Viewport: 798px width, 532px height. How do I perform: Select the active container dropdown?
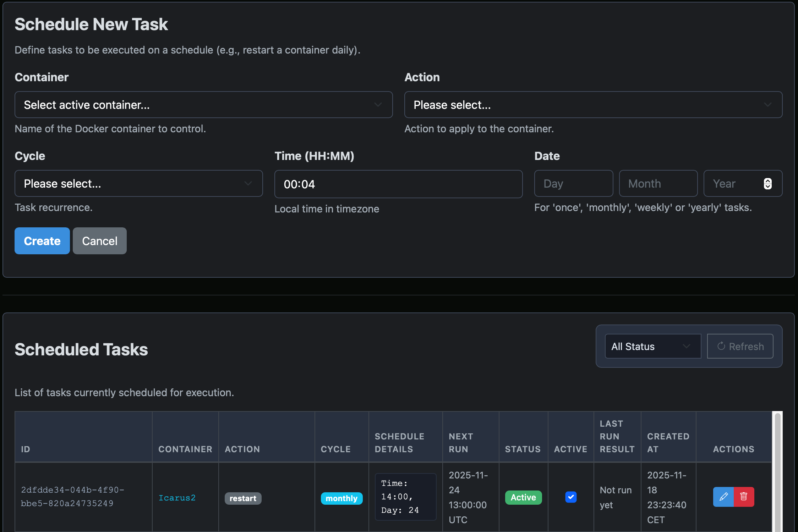pos(203,105)
